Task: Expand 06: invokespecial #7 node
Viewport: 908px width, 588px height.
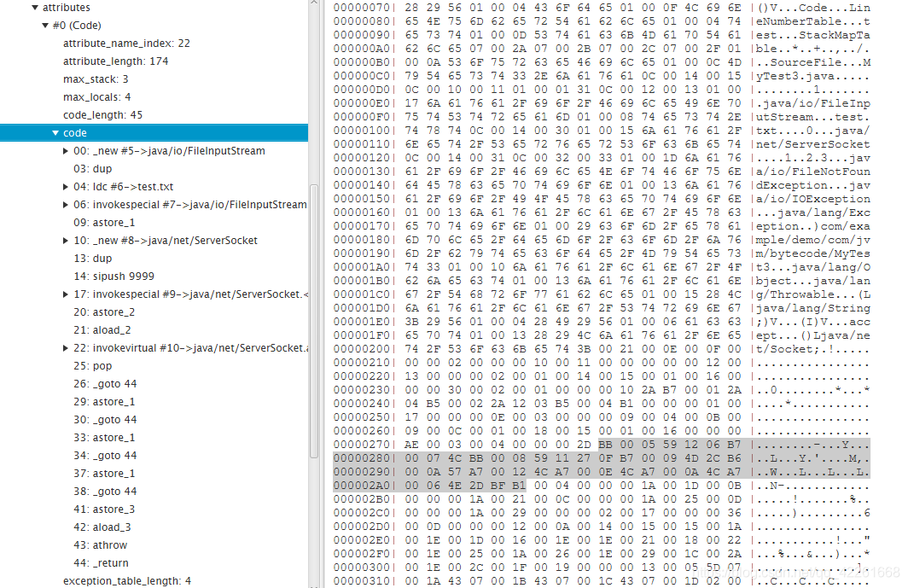Action: (x=66, y=205)
